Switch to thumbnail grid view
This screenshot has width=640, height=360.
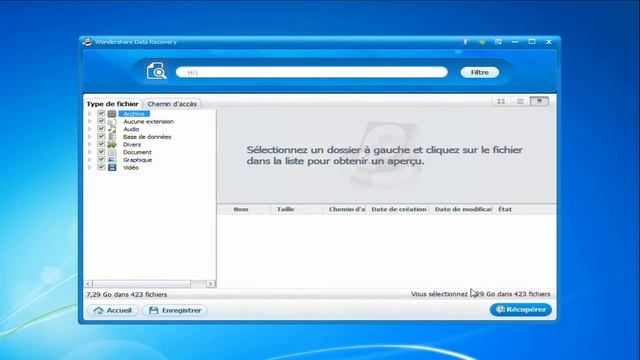pyautogui.click(x=501, y=101)
